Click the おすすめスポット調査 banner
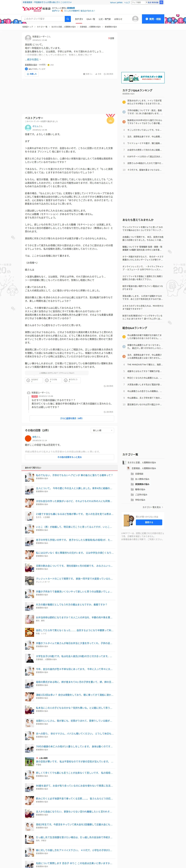The width and height of the screenshot is (186, 868). [x=143, y=78]
